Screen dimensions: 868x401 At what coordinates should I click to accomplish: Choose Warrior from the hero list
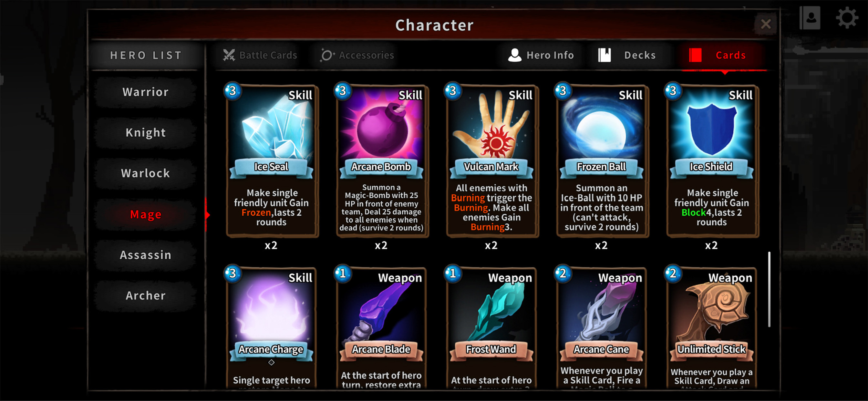click(146, 92)
